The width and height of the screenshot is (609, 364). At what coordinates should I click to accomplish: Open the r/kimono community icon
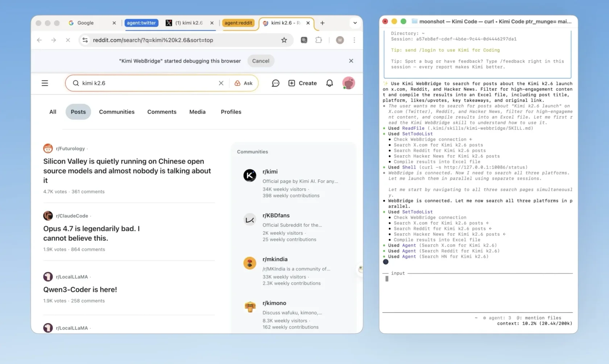click(x=250, y=307)
